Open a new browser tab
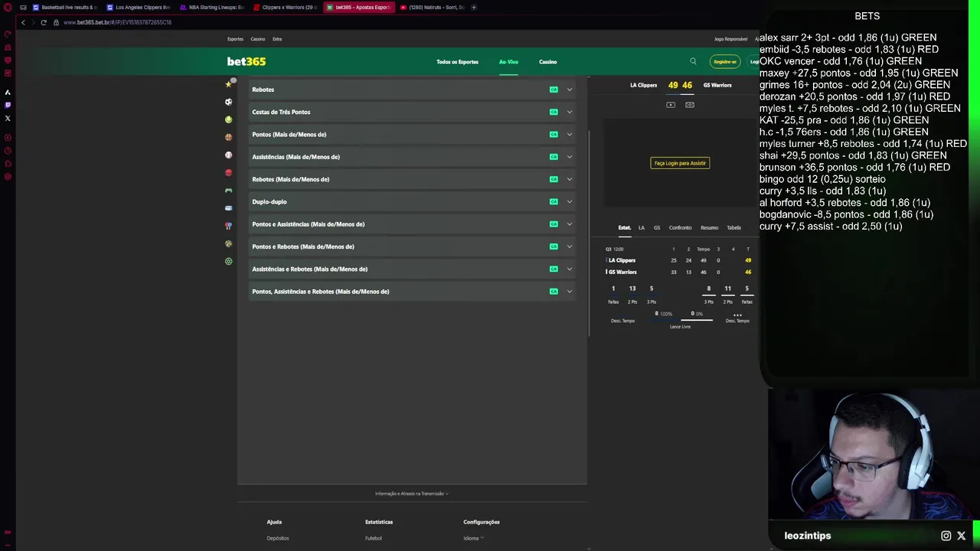 pos(474,7)
